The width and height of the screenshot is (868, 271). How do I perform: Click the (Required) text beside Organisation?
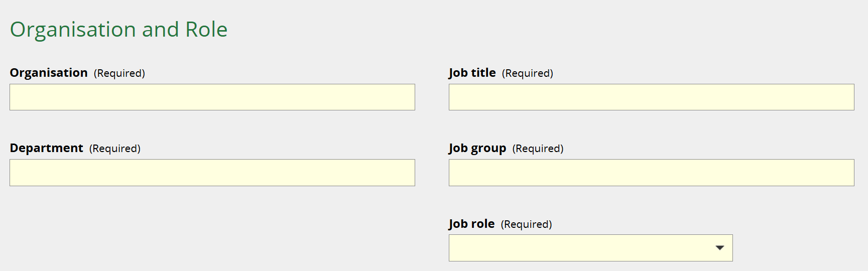click(119, 74)
